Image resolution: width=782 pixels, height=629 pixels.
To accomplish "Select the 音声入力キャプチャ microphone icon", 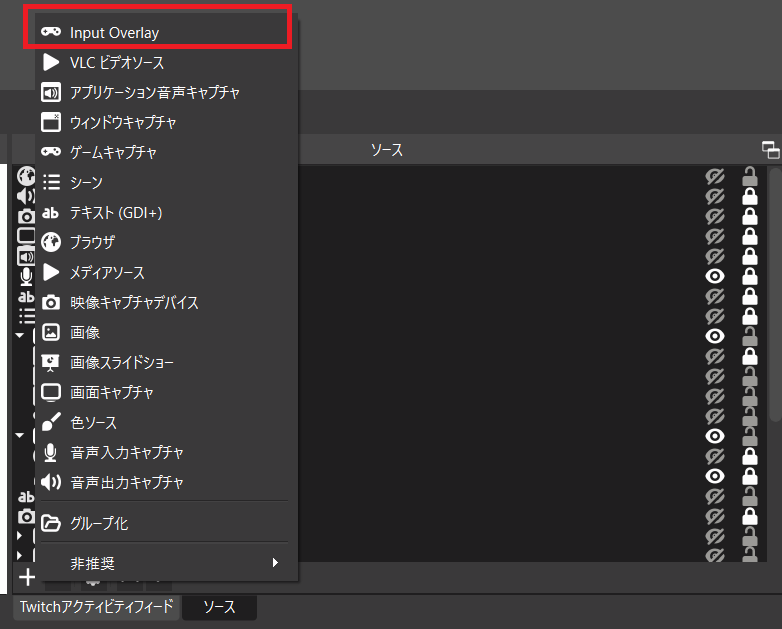I will tap(51, 452).
